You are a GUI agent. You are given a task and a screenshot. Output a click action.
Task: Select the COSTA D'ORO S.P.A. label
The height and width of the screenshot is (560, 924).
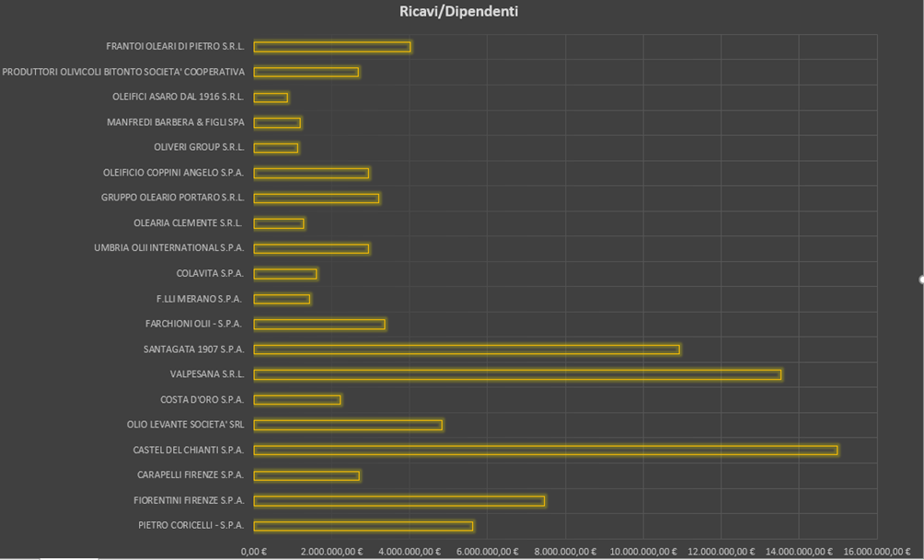(x=202, y=399)
